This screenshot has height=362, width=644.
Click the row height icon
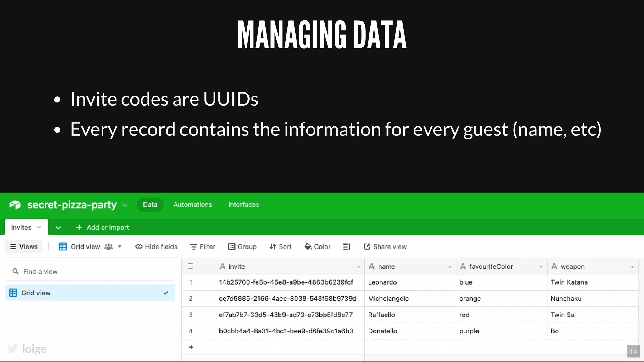[347, 247]
